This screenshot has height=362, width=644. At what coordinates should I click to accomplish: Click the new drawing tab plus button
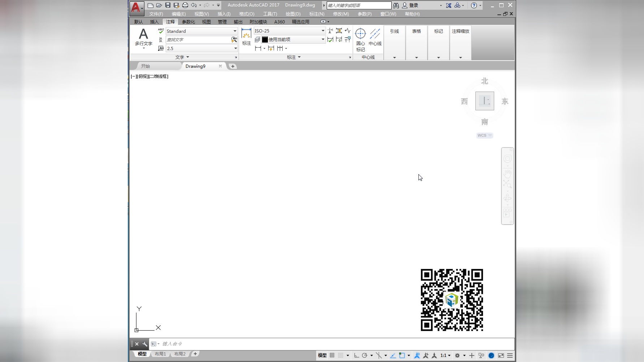click(x=233, y=66)
